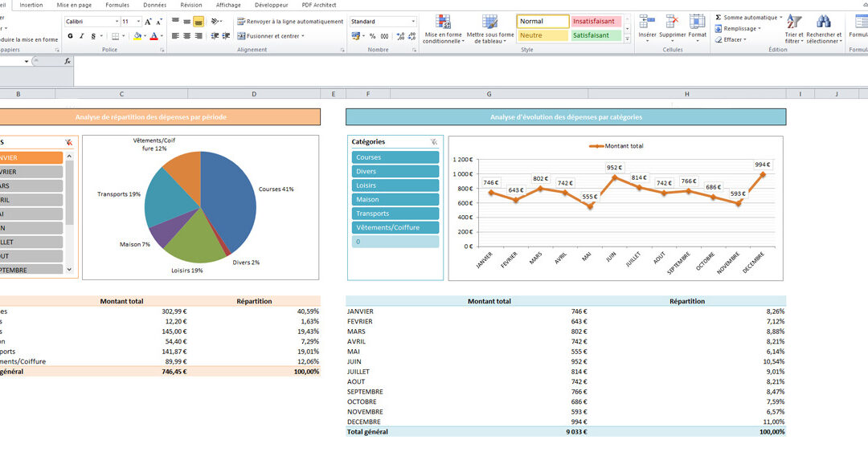This screenshot has height=452, width=868.
Task: Open the Standard number format dropdown
Action: pos(413,22)
